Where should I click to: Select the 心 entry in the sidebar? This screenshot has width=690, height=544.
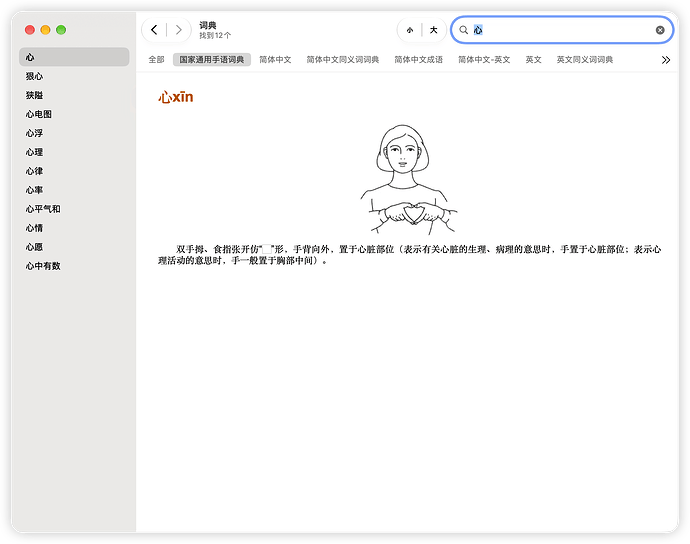click(74, 57)
